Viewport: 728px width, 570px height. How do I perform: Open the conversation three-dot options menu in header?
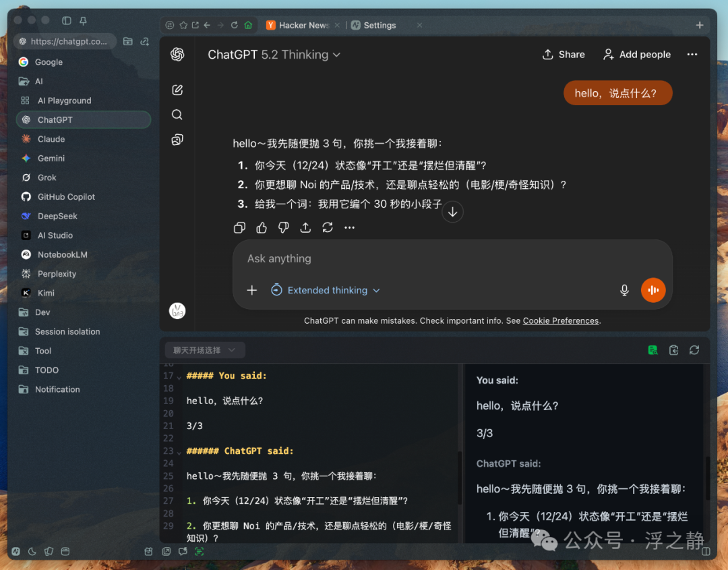pyautogui.click(x=692, y=55)
